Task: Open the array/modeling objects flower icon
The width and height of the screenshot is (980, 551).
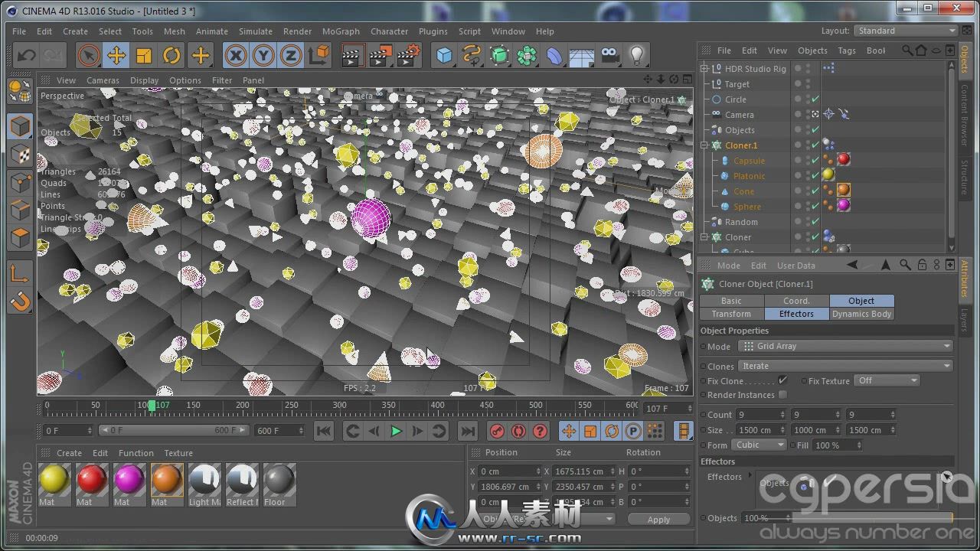Action: click(x=527, y=55)
